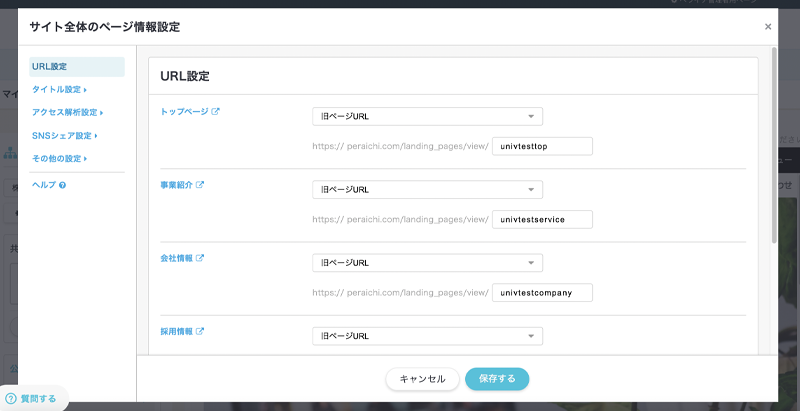Expand the 採用情報 URL type dropdown
This screenshot has height=411, width=800.
coord(427,336)
